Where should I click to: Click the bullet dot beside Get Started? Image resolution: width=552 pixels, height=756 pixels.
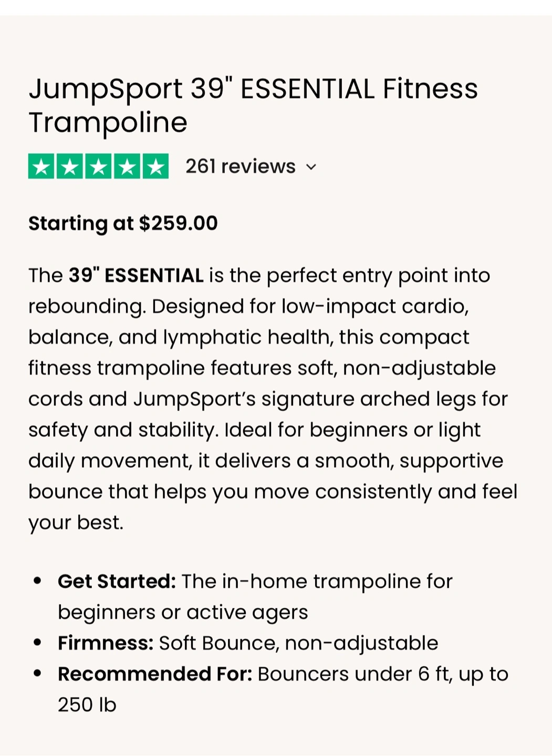pyautogui.click(x=37, y=581)
